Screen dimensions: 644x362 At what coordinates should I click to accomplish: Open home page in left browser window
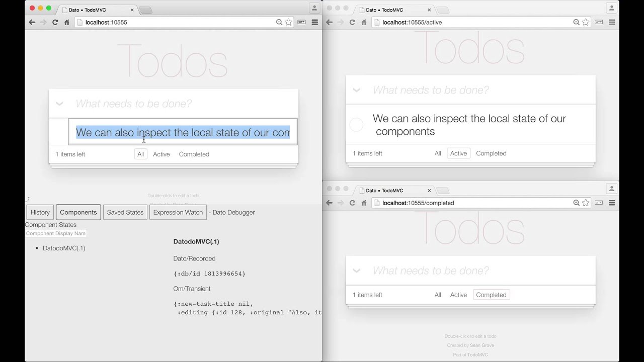coord(66,22)
